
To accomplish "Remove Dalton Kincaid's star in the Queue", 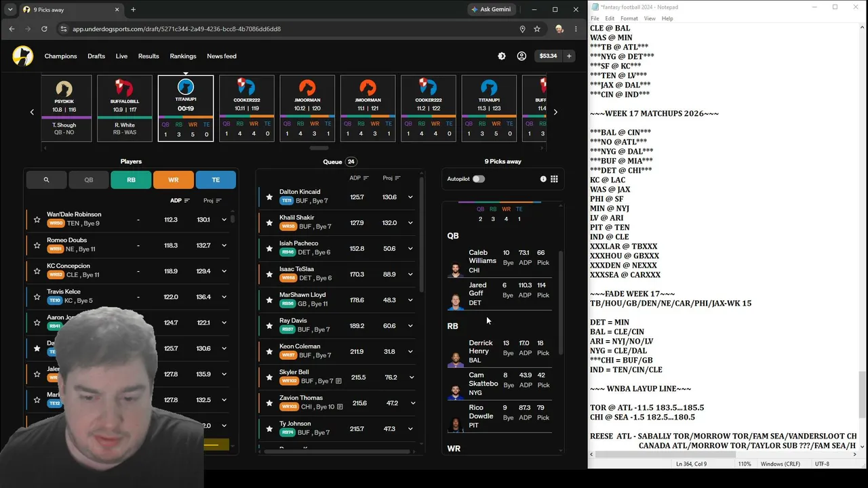I will coord(269,197).
